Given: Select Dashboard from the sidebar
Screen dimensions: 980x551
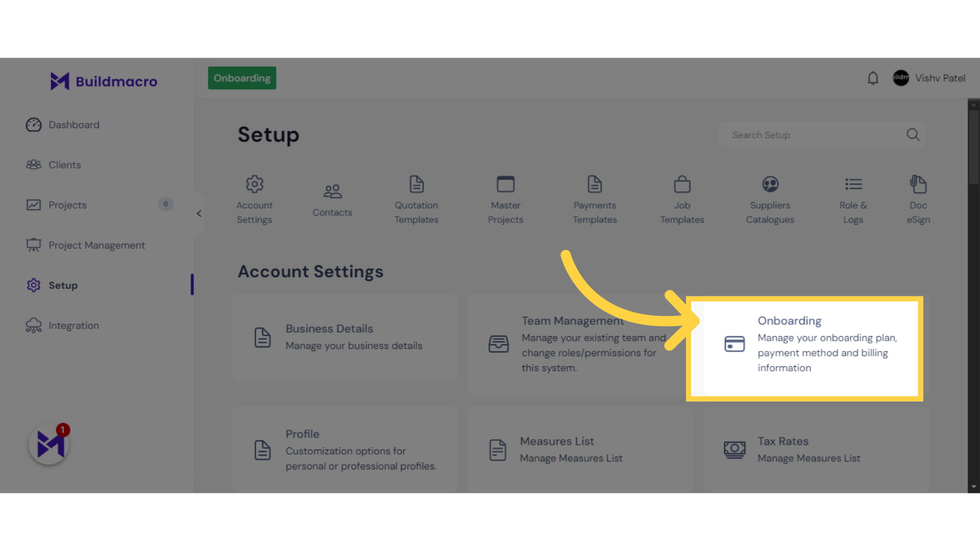Looking at the screenshot, I should pos(74,124).
